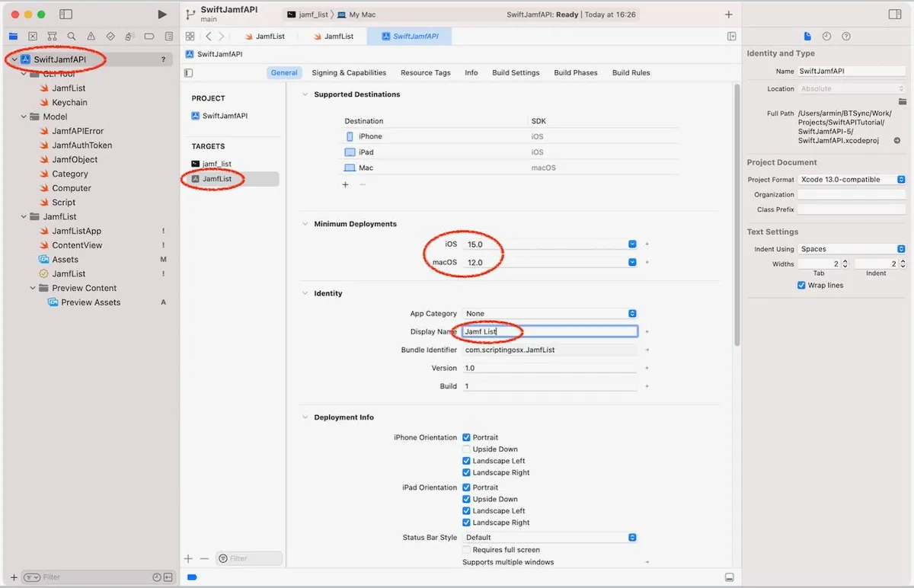Viewport: 914px width, 588px height.
Task: Open the Build Settings tab
Action: pyautogui.click(x=516, y=72)
